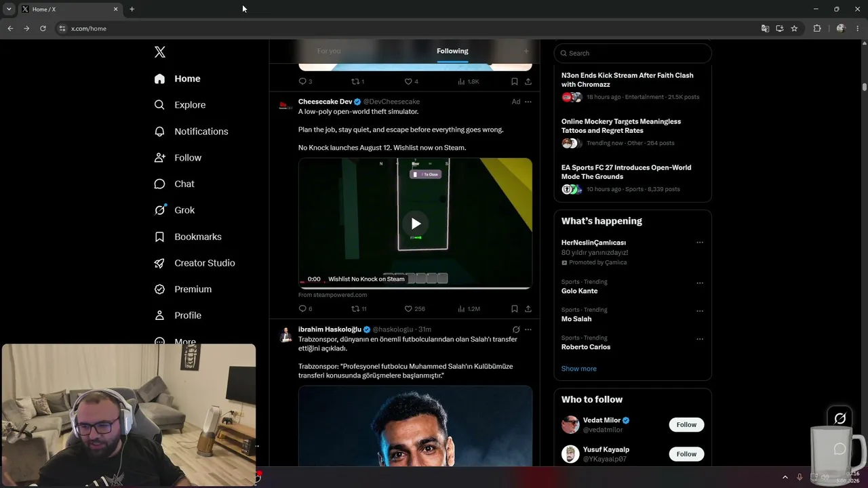Open İbrahim Haskoloğlu's profile name
The image size is (868, 488).
click(330, 329)
